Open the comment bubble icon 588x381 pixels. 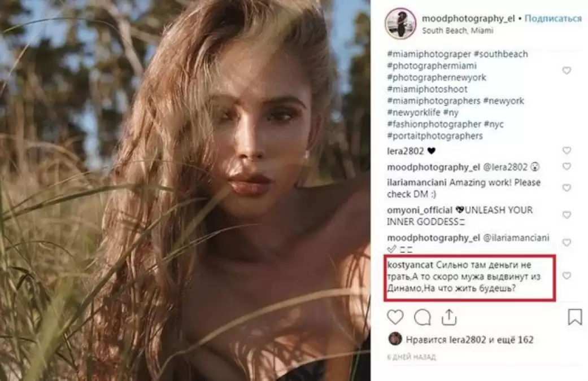[x=422, y=317]
